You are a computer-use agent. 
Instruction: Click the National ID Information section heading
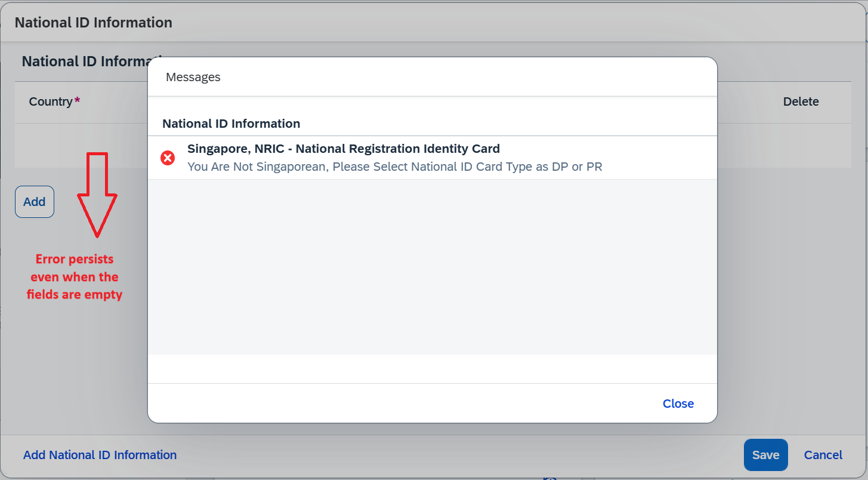tap(85, 61)
